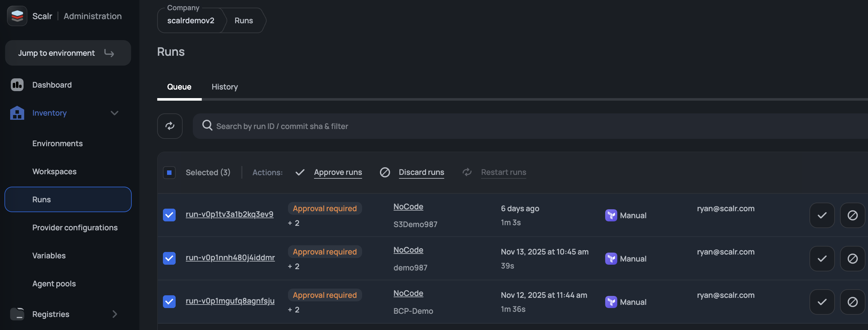Image resolution: width=868 pixels, height=330 pixels.
Task: Switch to the History tab
Action: point(224,87)
